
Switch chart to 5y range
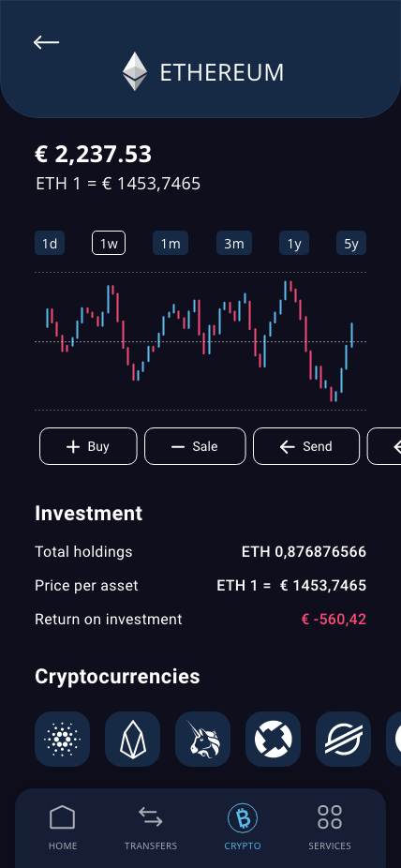[351, 243]
